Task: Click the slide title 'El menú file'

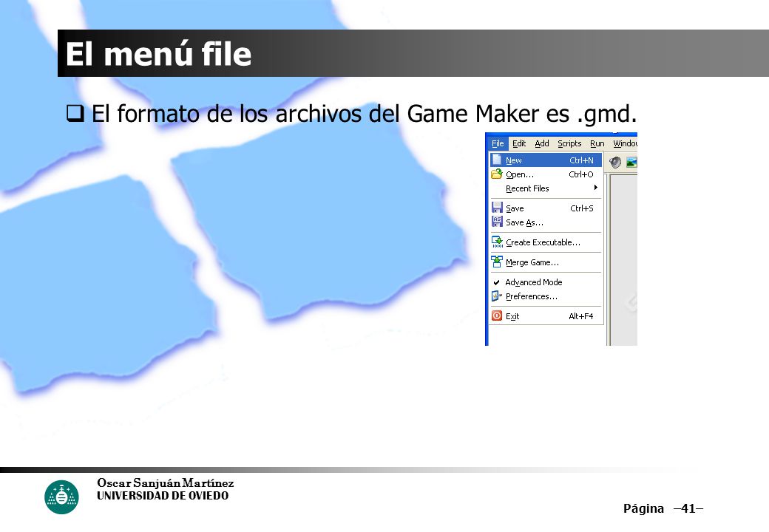Action: (158, 53)
